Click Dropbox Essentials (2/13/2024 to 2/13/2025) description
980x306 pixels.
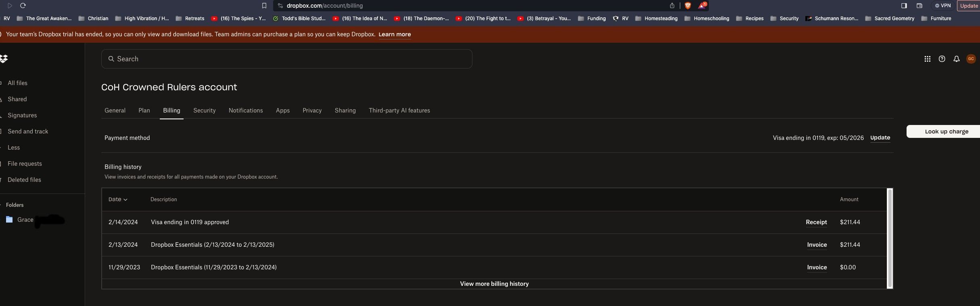point(213,245)
